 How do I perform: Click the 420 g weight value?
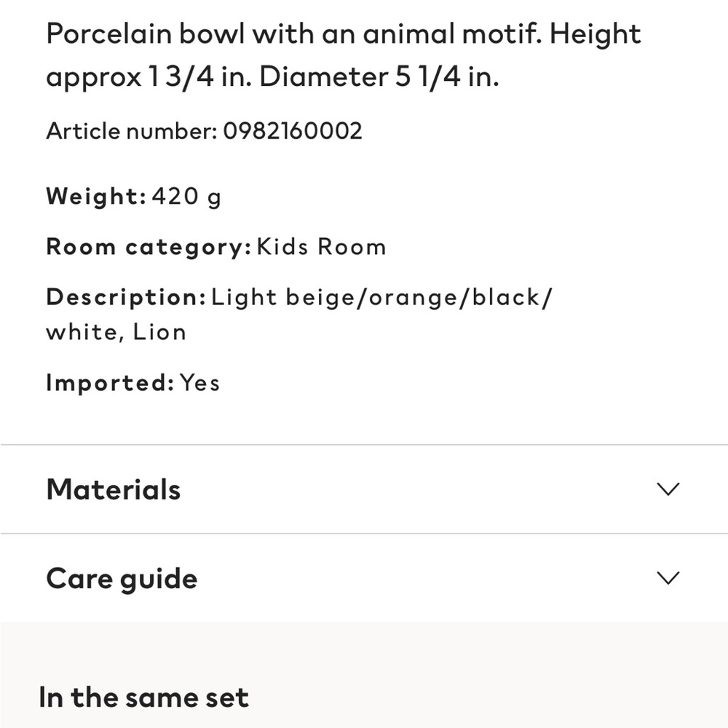[186, 197]
